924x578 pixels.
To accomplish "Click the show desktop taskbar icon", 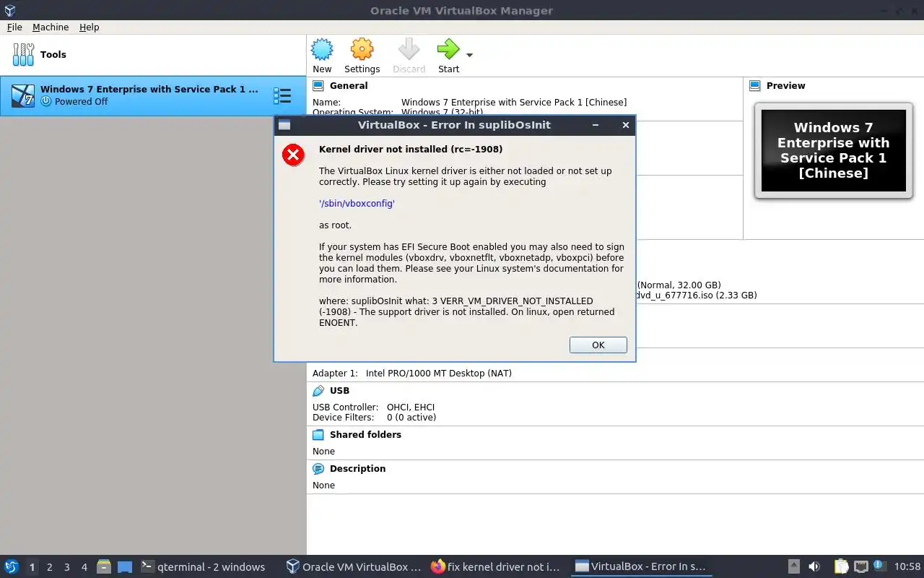I will (125, 567).
